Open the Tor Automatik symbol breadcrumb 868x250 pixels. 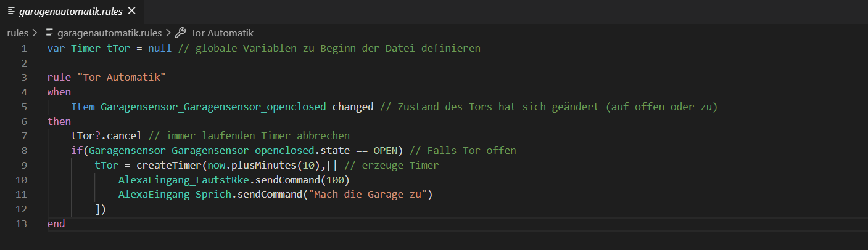[222, 33]
